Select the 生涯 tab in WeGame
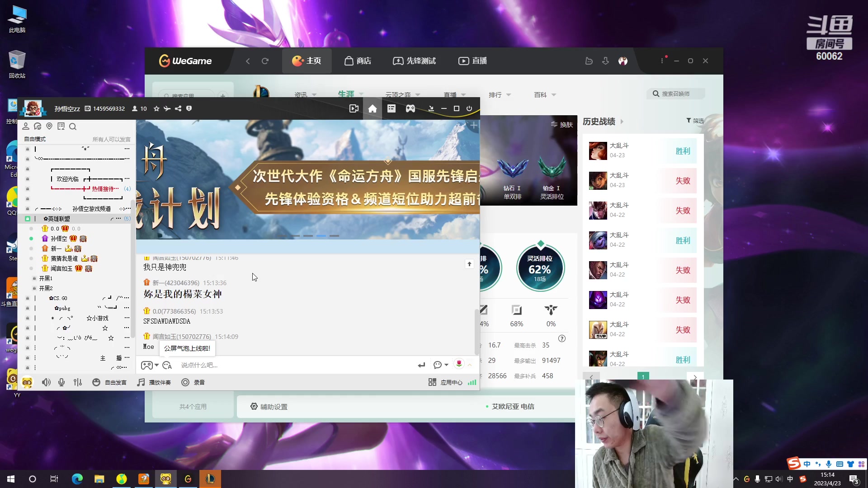This screenshot has height=488, width=868. pos(346,94)
